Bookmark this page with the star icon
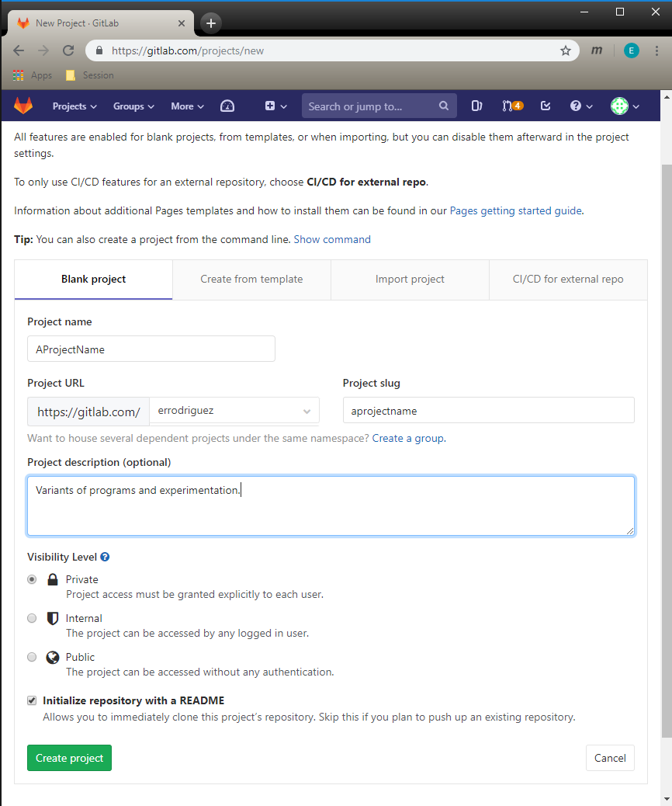The height and width of the screenshot is (806, 672). click(x=566, y=50)
